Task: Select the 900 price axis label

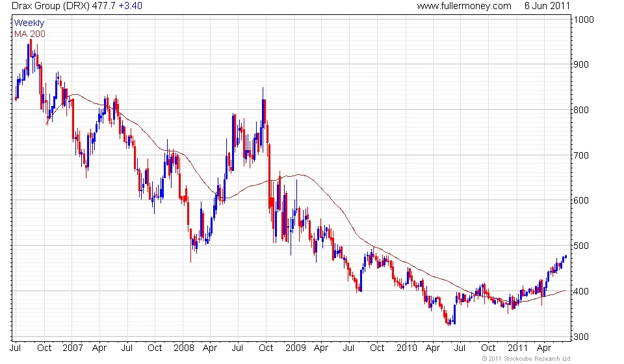Action: coord(581,64)
